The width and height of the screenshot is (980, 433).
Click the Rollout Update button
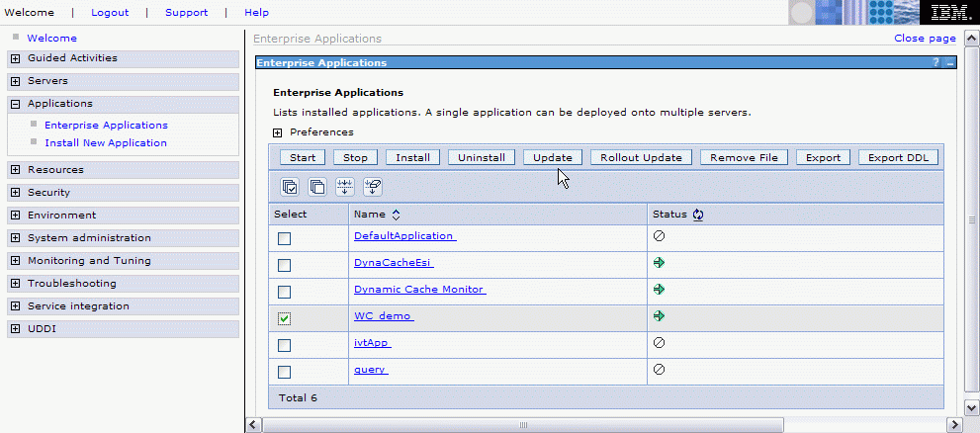[x=641, y=157]
